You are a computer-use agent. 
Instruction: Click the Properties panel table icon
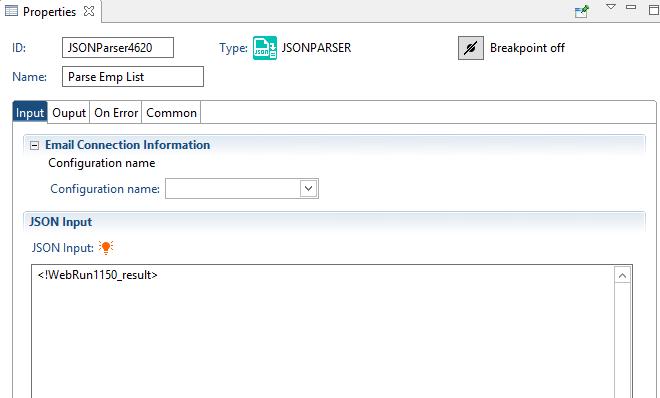(11, 11)
